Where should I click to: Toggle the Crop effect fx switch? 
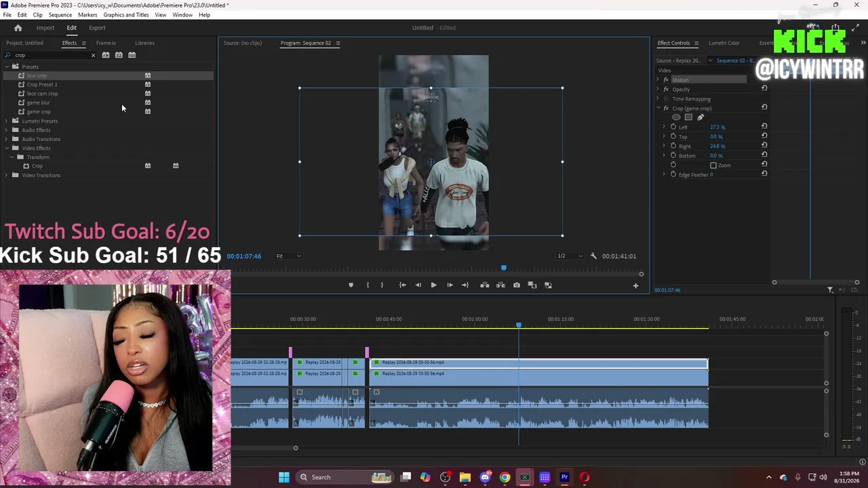[666, 108]
